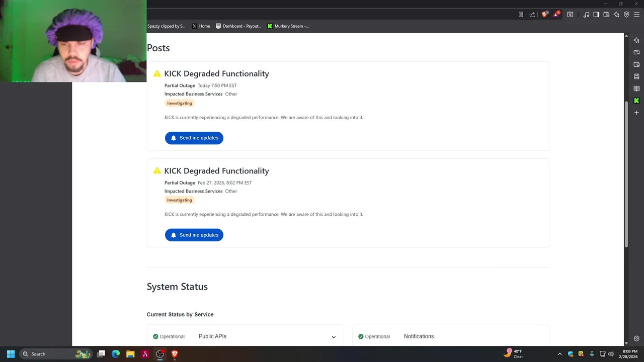
Task: Open the bookmarks icon in right sidebar
Action: point(636,76)
